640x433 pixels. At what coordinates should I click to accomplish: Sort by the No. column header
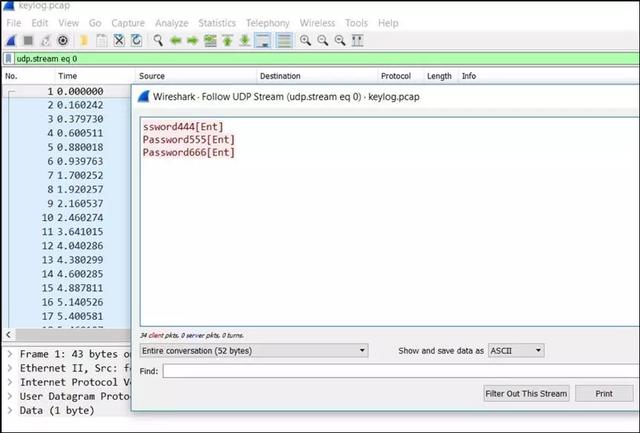(29, 76)
